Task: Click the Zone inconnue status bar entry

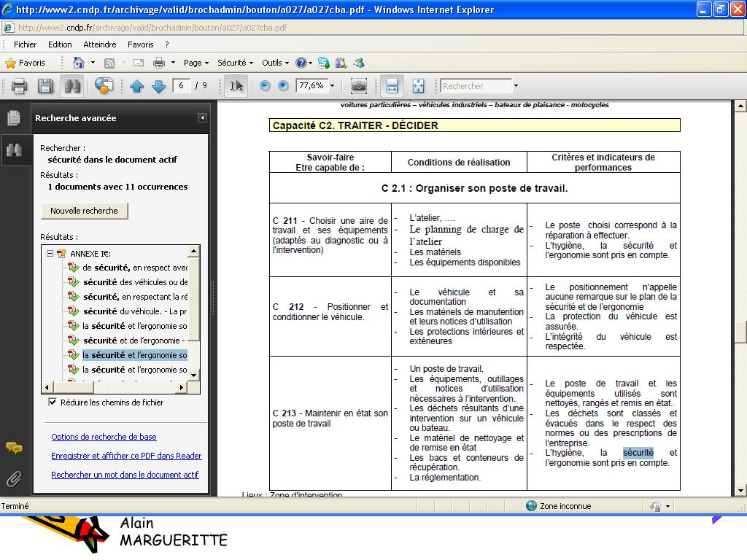Action: click(559, 506)
